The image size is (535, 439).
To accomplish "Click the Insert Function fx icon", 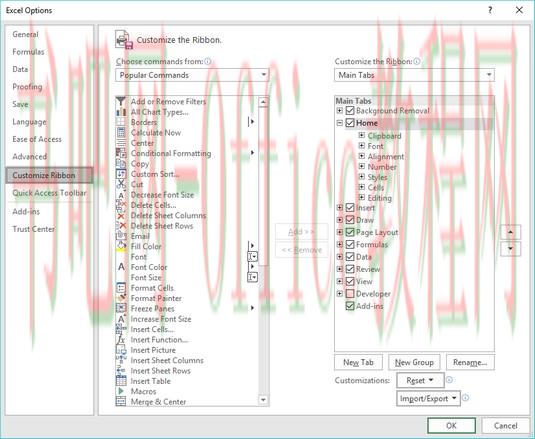I will [x=121, y=340].
